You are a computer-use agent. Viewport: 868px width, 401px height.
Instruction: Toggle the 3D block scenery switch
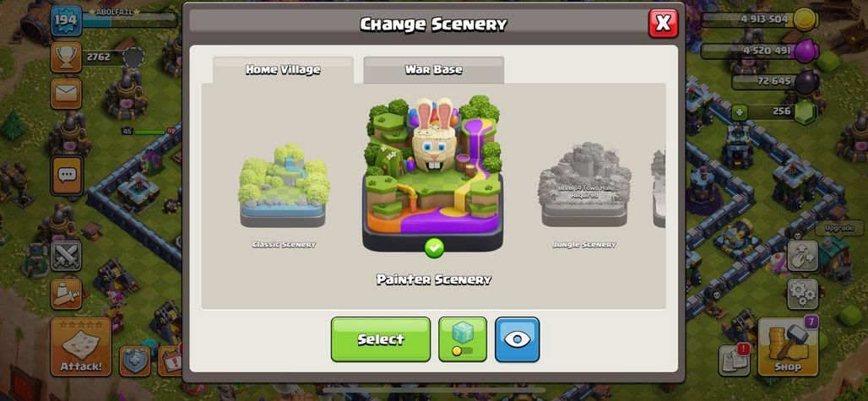463,339
